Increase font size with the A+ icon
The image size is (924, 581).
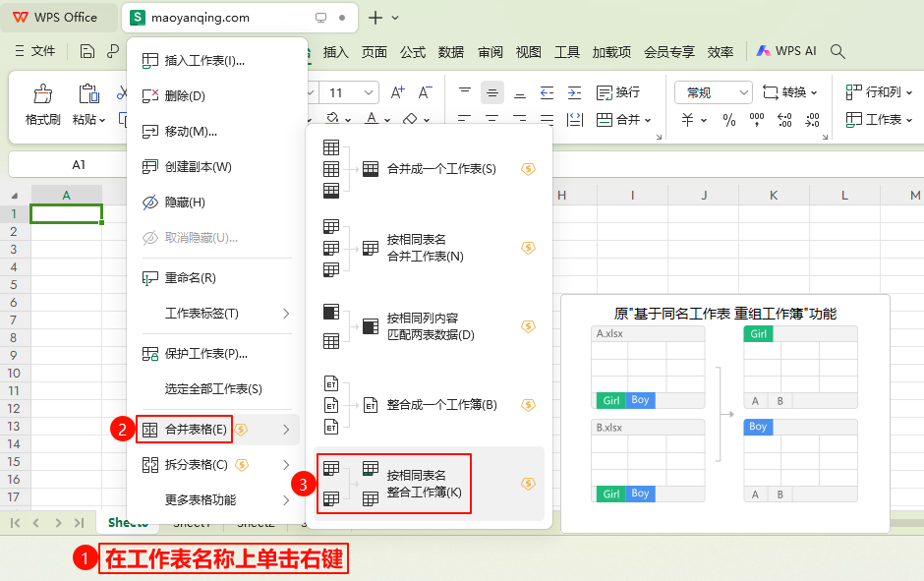pyautogui.click(x=397, y=92)
